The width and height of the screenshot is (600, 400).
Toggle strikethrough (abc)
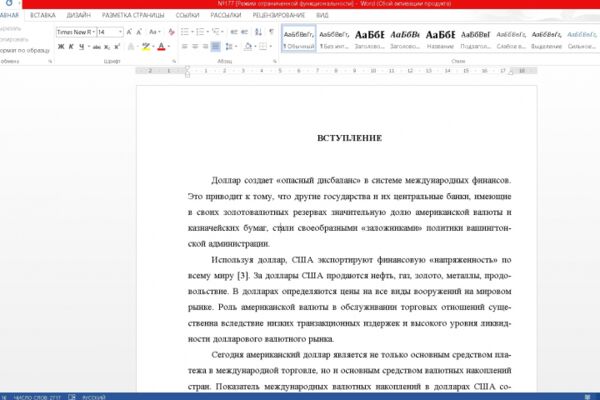pyautogui.click(x=96, y=47)
